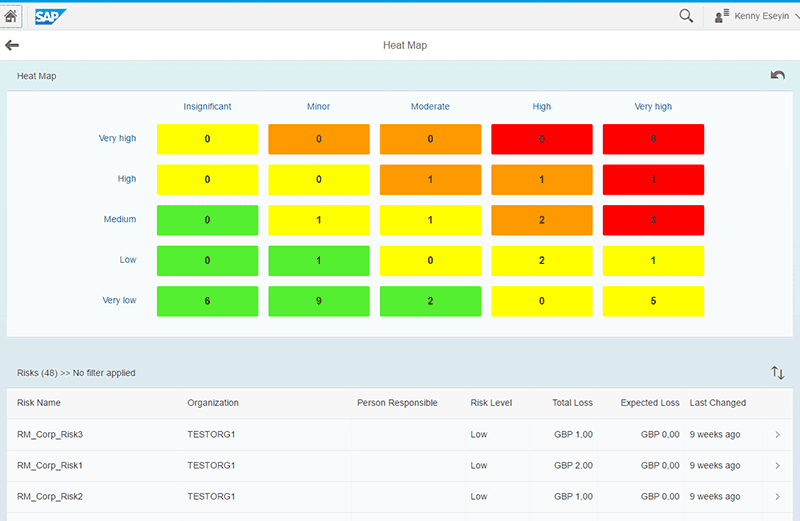Click Medium / Very high red cell
800x521 pixels.
point(654,220)
